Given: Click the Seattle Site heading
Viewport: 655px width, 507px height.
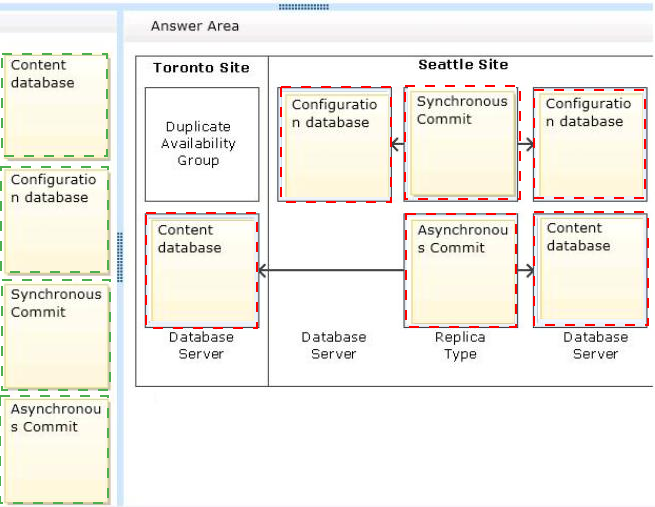Looking at the screenshot, I should coord(463,65).
